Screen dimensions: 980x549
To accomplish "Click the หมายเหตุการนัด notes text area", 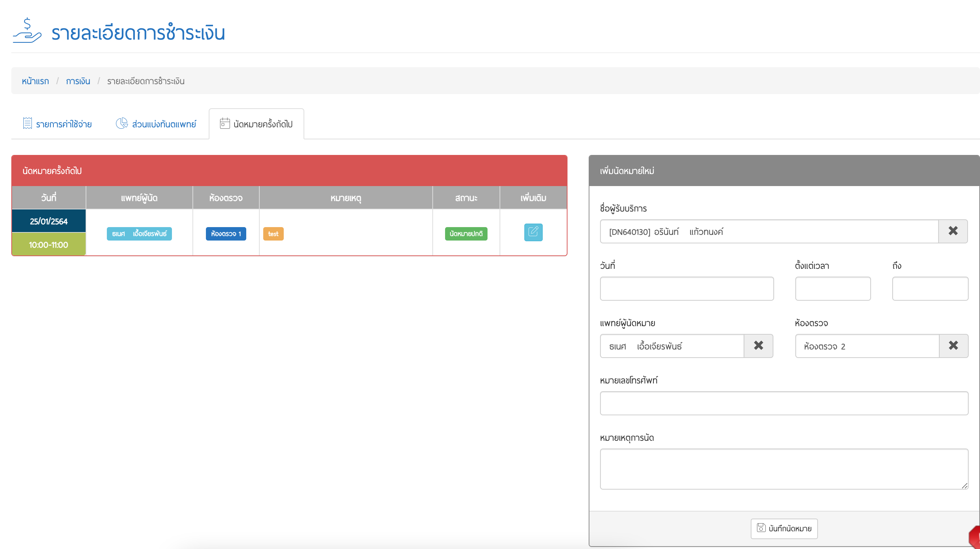I will pyautogui.click(x=784, y=468).
